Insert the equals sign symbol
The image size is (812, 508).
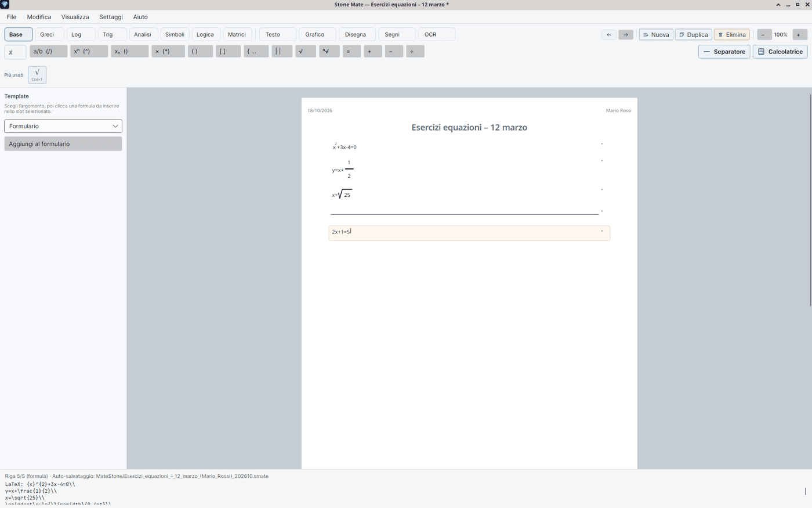click(x=351, y=52)
